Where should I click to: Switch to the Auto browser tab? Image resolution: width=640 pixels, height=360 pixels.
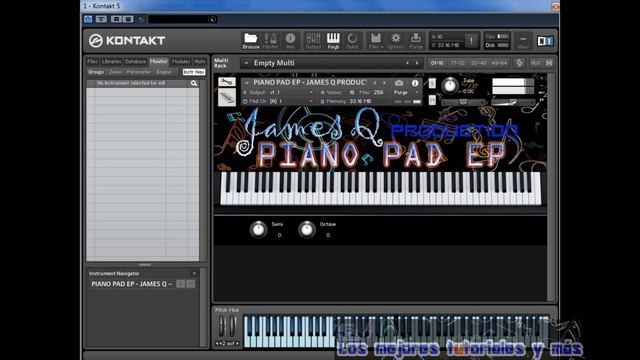pos(200,62)
